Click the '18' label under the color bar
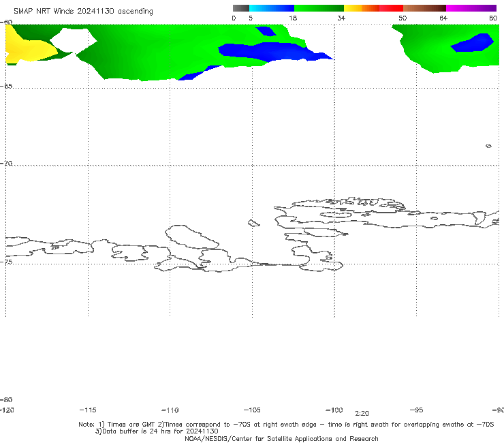This screenshot has width=504, height=443. point(293,18)
